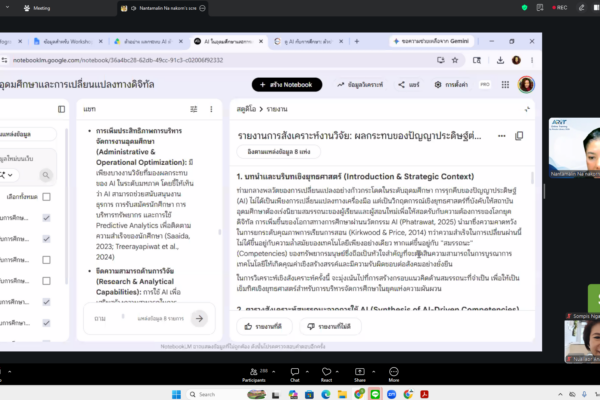This screenshot has height=400, width=600.
Task: Copy the report with copy icon
Action: coord(519,136)
